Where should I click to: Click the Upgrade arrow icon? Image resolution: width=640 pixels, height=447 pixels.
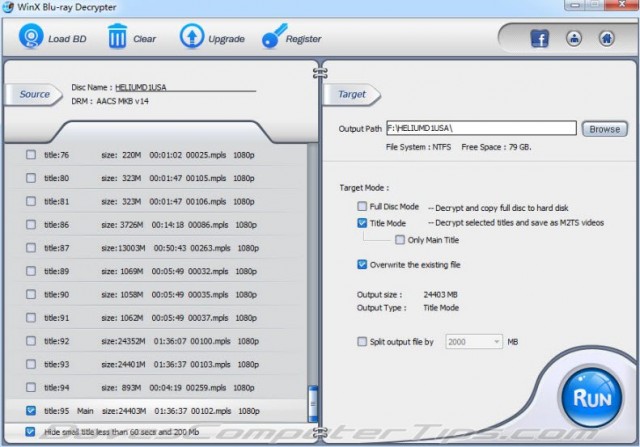point(192,36)
